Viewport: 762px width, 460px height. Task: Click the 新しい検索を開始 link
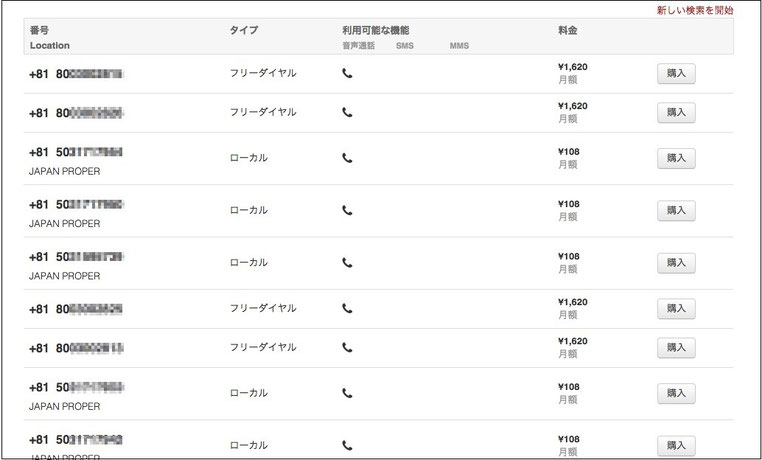pyautogui.click(x=694, y=10)
